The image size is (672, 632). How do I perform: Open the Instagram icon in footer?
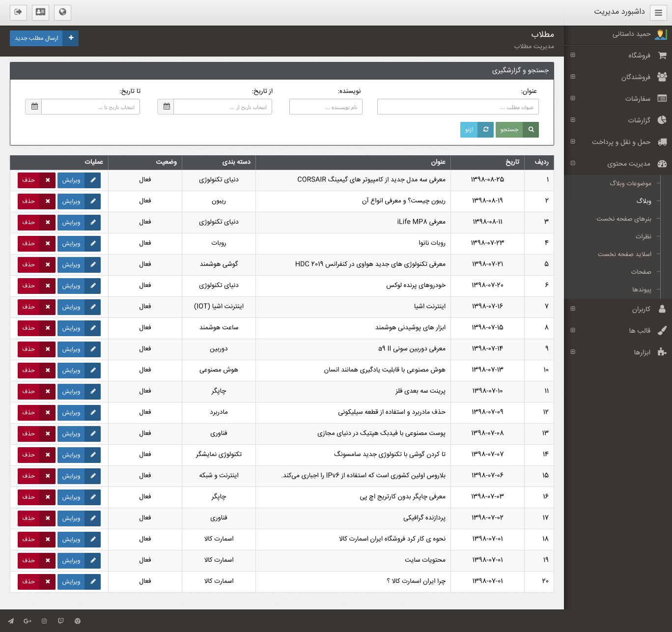(44, 621)
